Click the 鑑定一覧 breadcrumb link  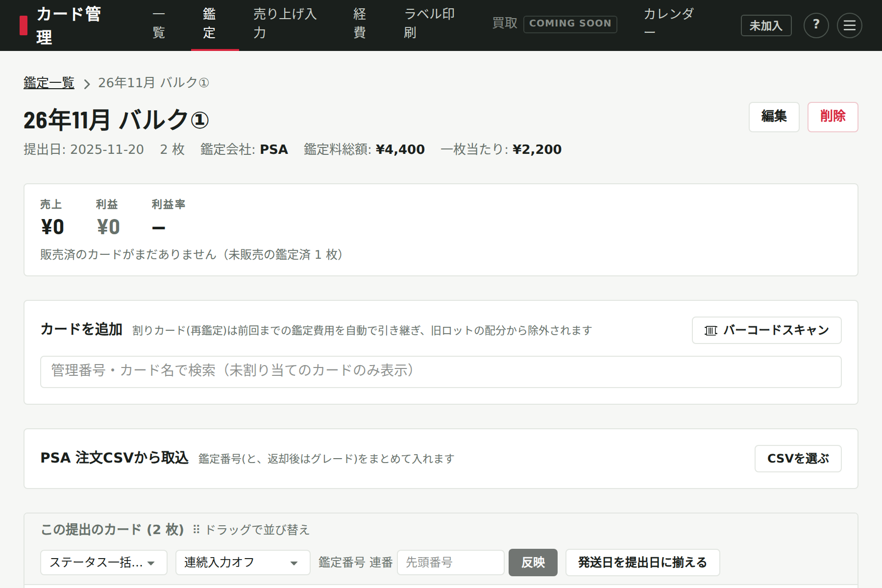click(x=49, y=83)
